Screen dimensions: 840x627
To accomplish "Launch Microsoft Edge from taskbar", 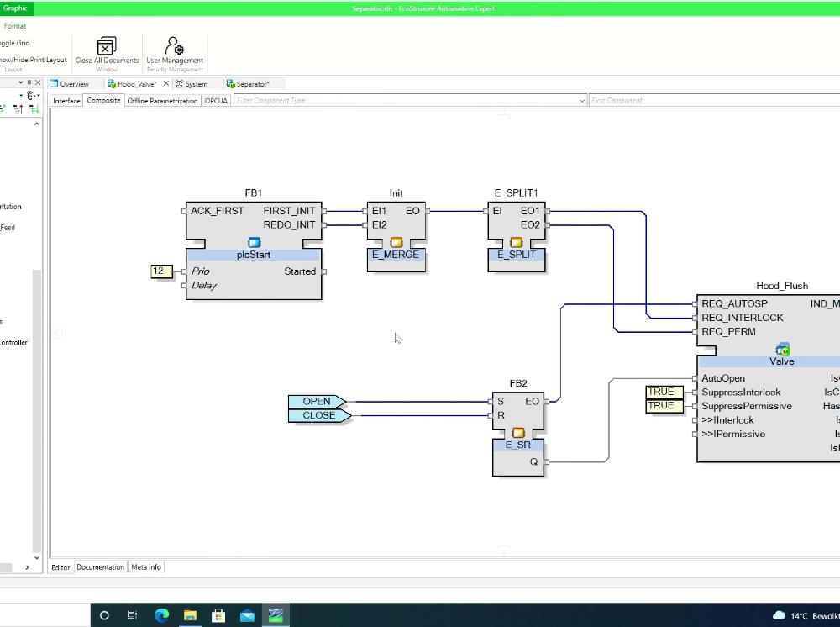I will click(161, 615).
